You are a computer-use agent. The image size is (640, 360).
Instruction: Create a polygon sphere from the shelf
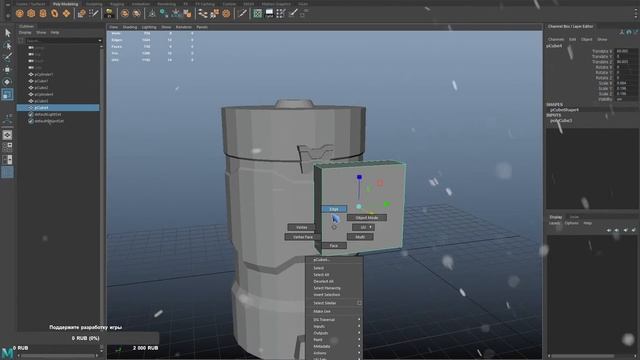coord(20,13)
